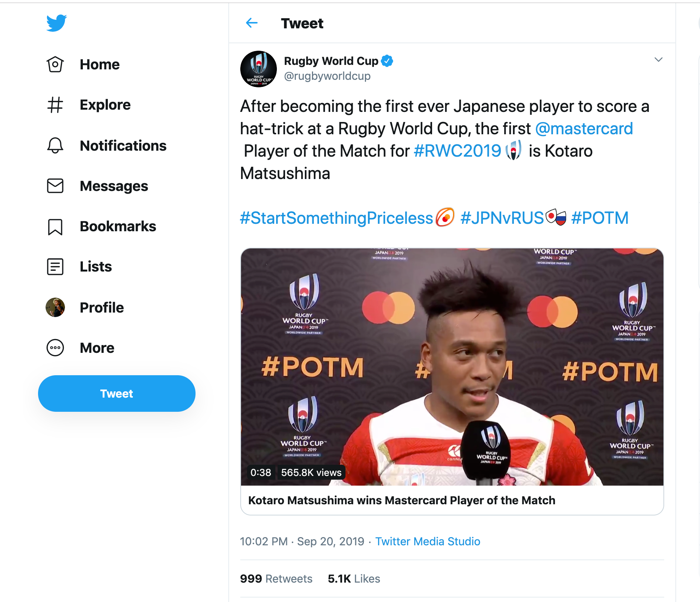Select Notifications in the sidebar
Image resolution: width=700 pixels, height=602 pixels.
[123, 145]
